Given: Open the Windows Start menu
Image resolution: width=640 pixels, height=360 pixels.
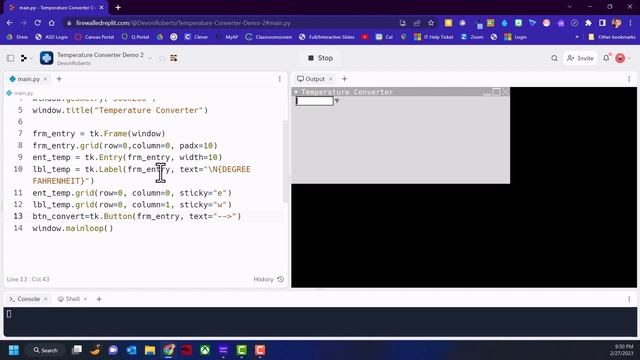Looking at the screenshot, I should [x=14, y=350].
